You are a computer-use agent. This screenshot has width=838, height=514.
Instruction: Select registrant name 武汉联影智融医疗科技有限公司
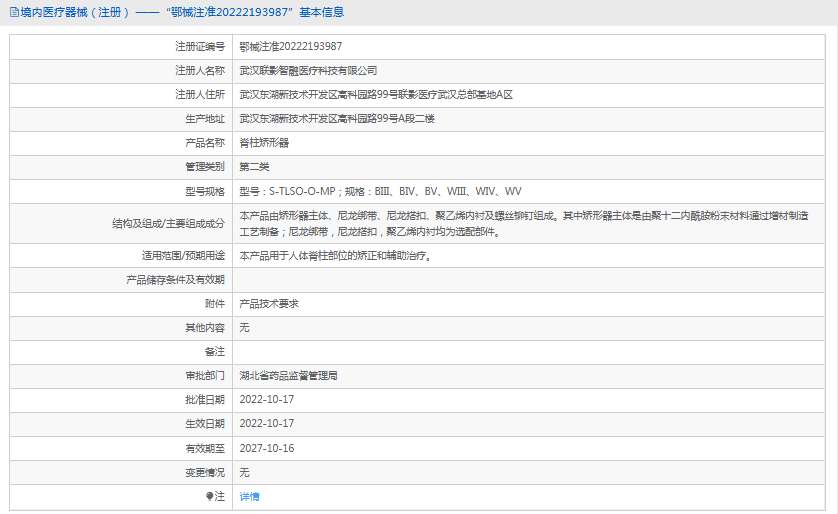[x=308, y=71]
